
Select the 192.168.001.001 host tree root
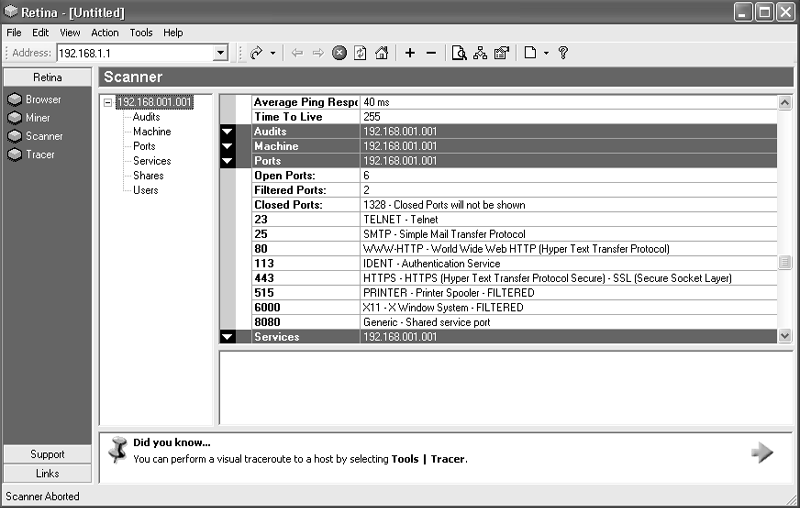[x=154, y=102]
